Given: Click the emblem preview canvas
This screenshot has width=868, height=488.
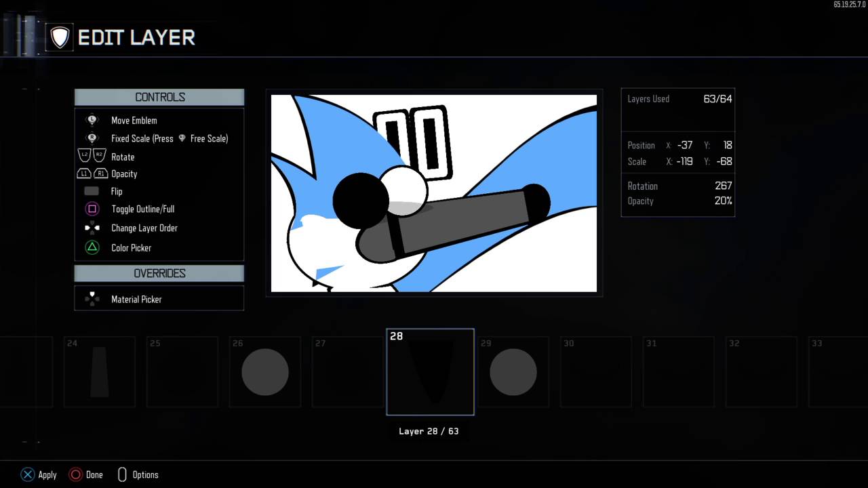Looking at the screenshot, I should click(434, 193).
